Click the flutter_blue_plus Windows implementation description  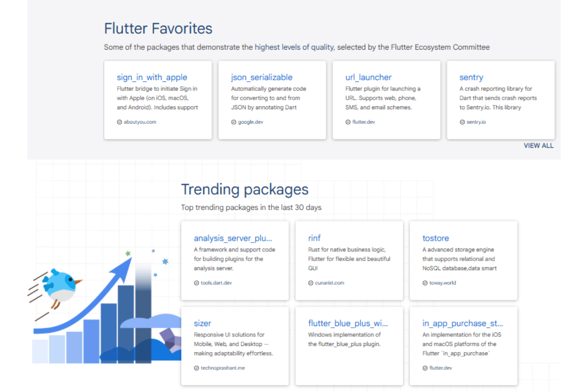pyautogui.click(x=344, y=340)
